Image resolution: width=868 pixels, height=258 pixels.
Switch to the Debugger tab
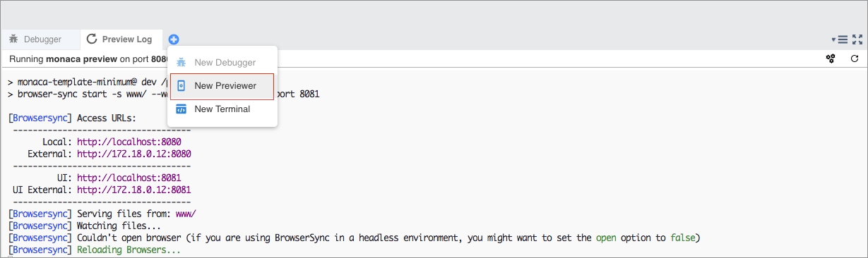point(35,39)
